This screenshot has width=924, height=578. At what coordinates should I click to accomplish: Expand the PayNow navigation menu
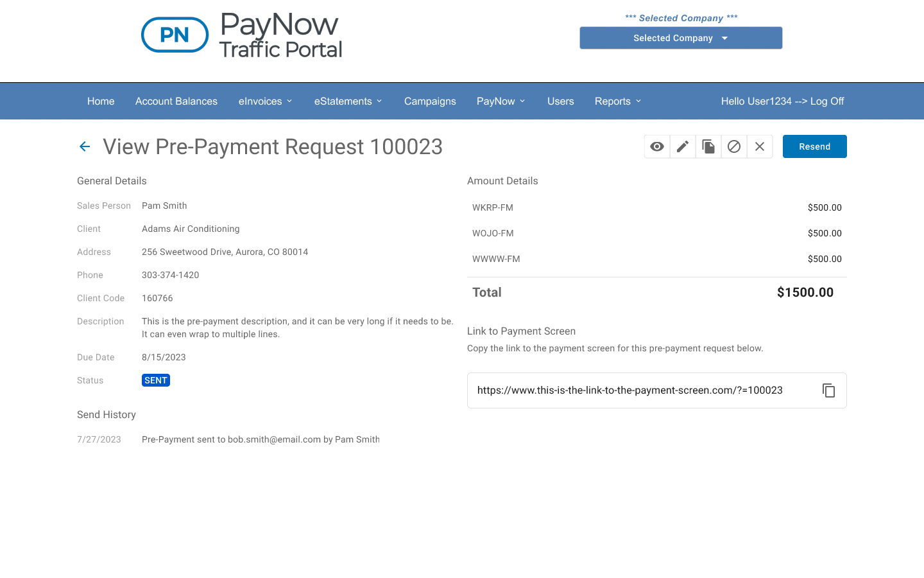(x=501, y=101)
